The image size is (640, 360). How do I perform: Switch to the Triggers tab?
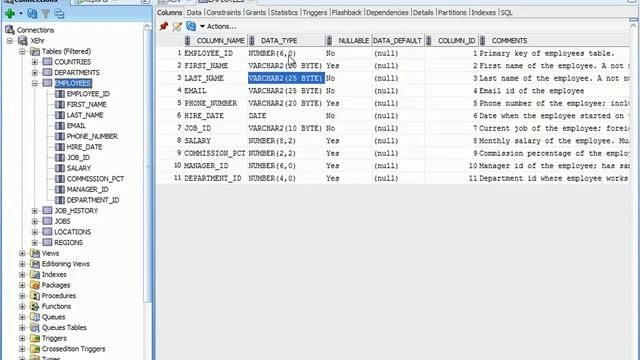click(315, 13)
